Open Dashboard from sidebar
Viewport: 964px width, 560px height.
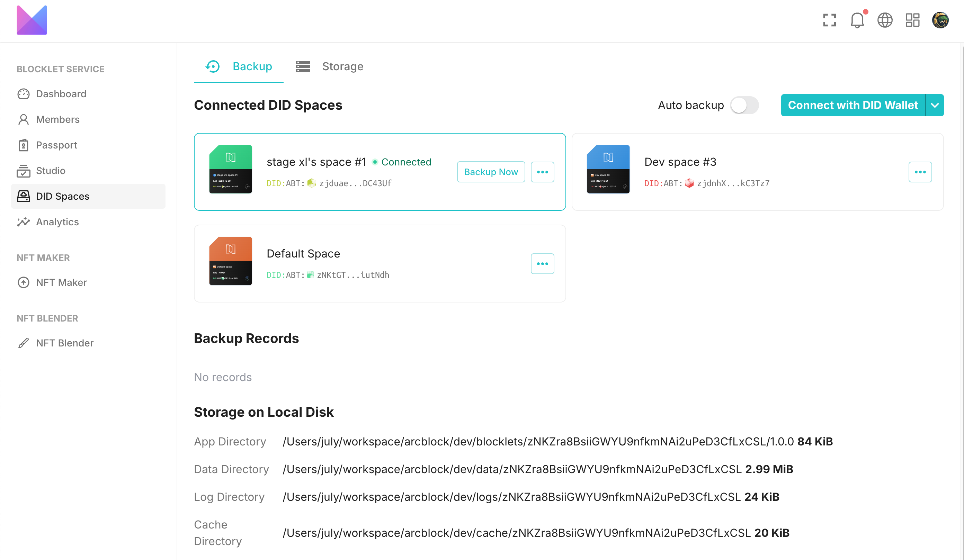[x=61, y=94]
